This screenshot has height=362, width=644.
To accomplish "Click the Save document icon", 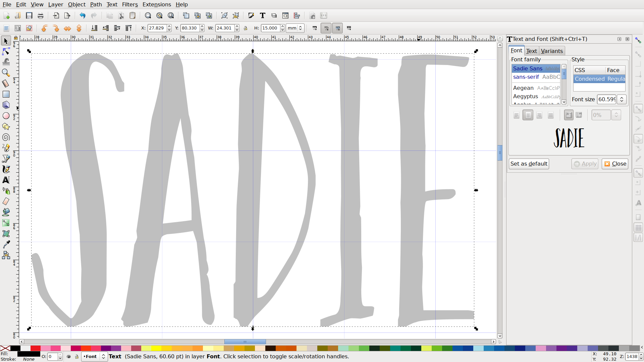I will pyautogui.click(x=29, y=15).
